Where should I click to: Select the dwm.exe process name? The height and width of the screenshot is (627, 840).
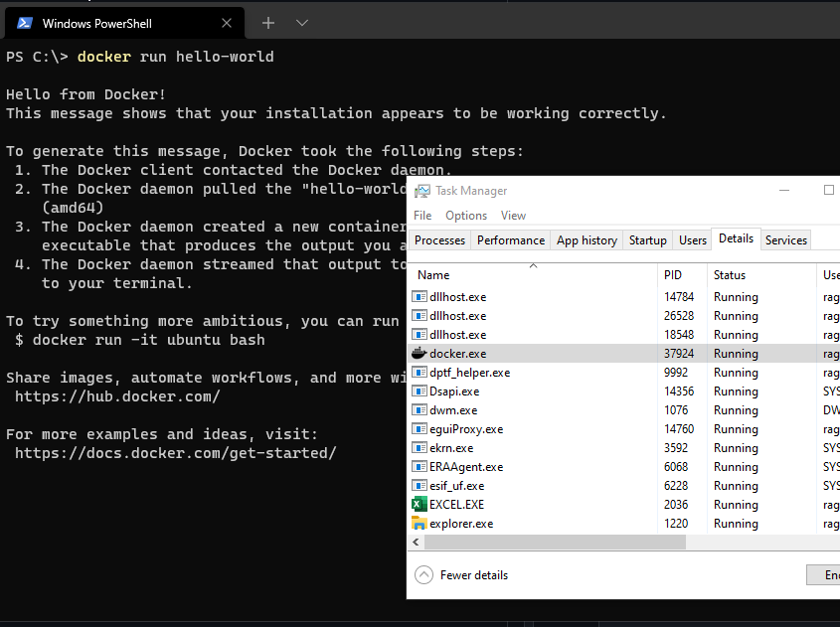click(x=453, y=410)
